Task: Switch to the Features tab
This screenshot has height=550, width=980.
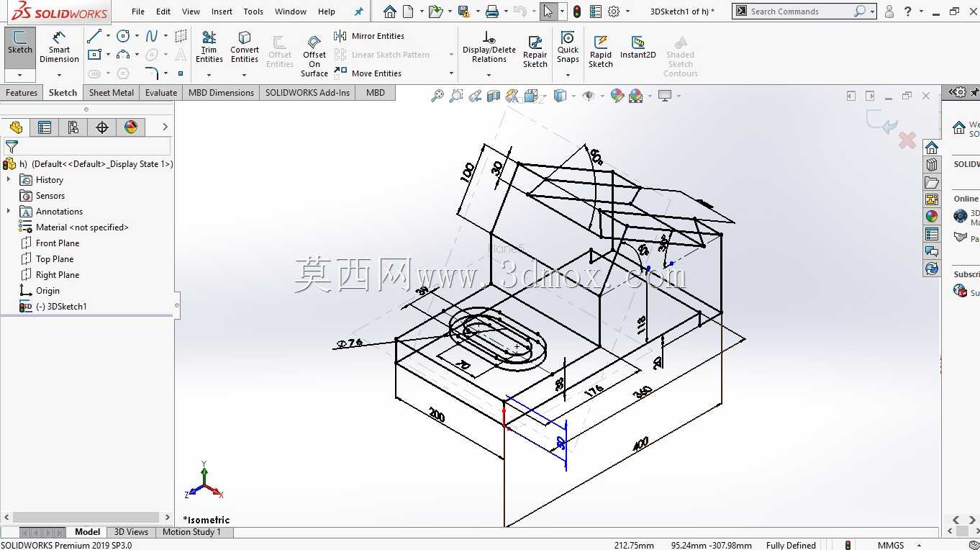Action: tap(22, 93)
